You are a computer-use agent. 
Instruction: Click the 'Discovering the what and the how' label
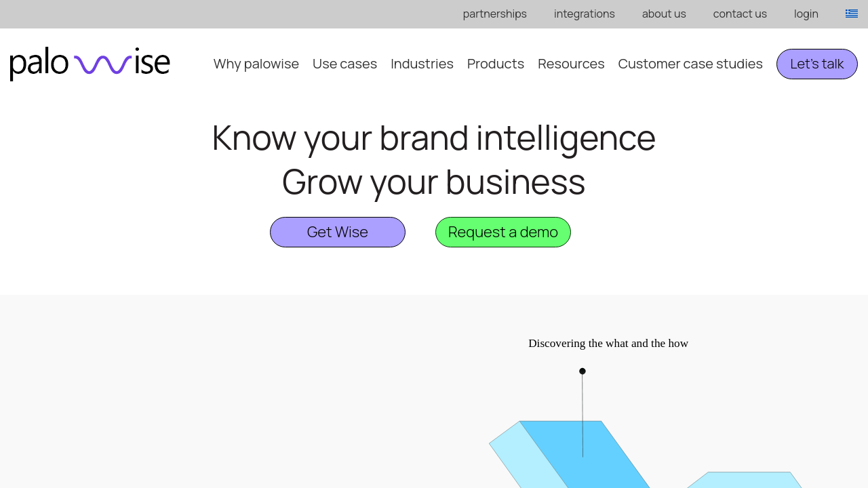coord(608,344)
